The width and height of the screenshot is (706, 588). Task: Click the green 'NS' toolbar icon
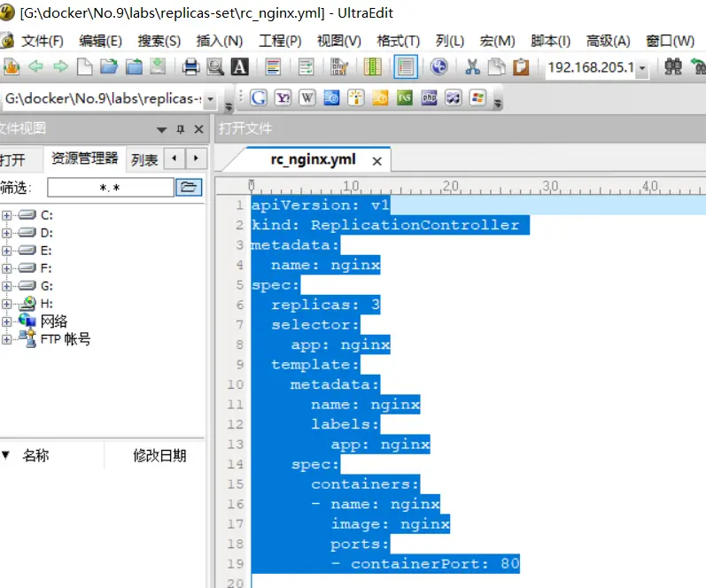point(405,97)
